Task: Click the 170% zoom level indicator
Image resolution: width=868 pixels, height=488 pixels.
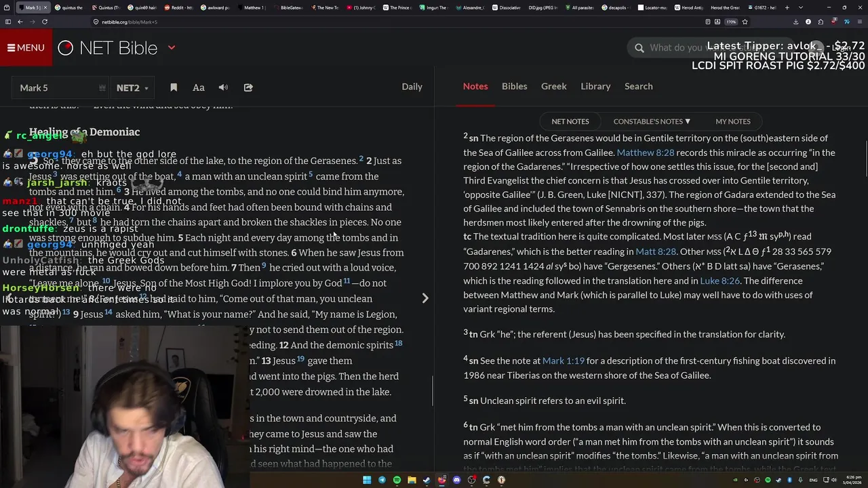Action: coord(731,22)
